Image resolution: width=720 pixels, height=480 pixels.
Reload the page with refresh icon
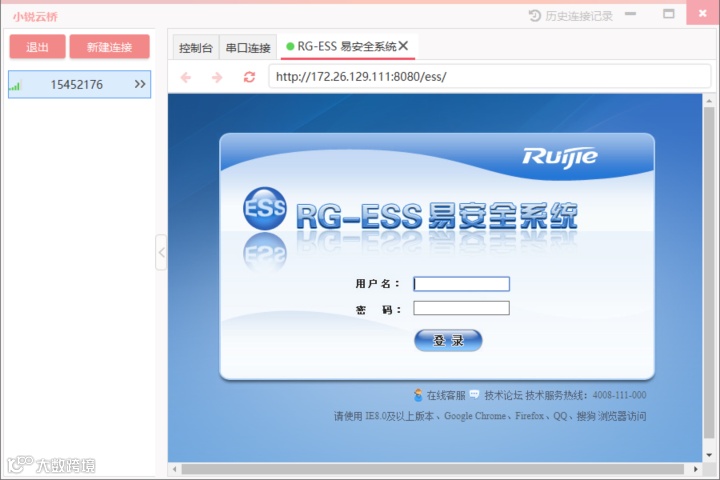(249, 77)
